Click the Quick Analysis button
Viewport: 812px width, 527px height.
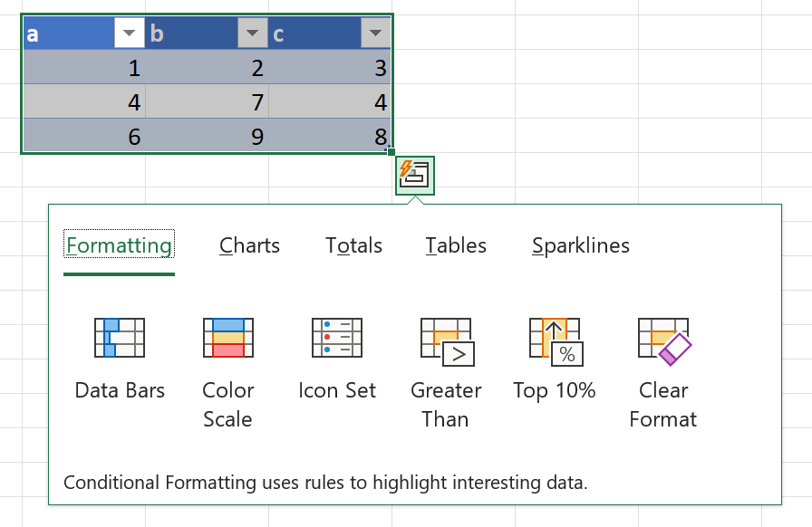coord(415,175)
